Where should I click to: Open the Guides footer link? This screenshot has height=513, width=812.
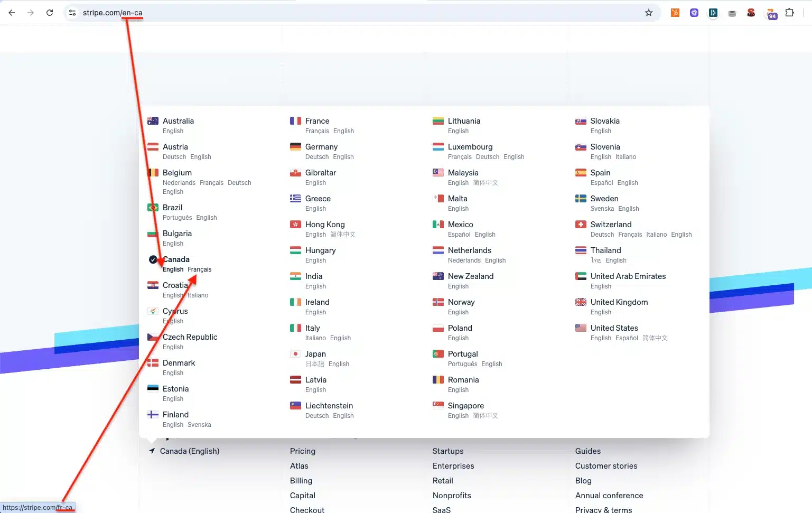click(x=588, y=451)
